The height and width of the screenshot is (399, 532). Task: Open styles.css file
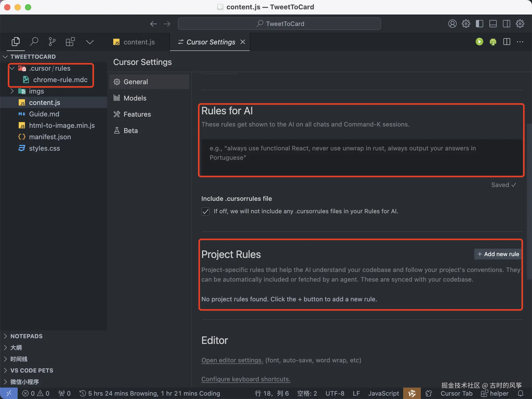coord(54,148)
